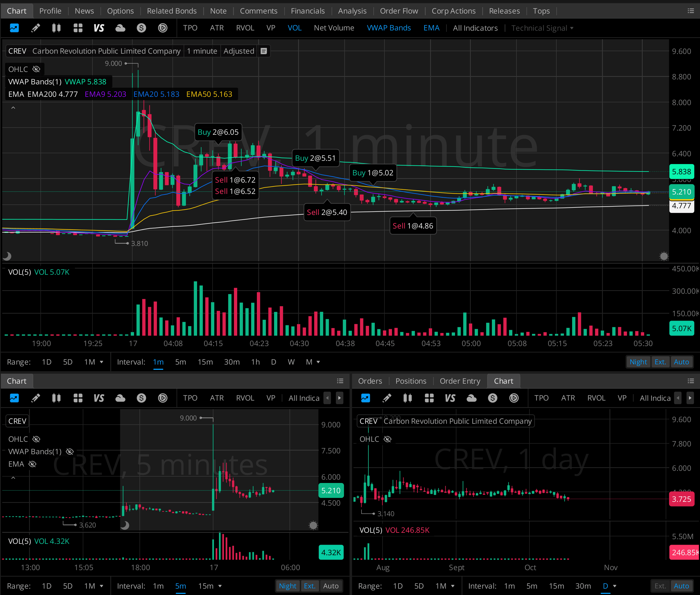
Task: Click the circular replay icon in main chart toolbar
Action: click(163, 28)
